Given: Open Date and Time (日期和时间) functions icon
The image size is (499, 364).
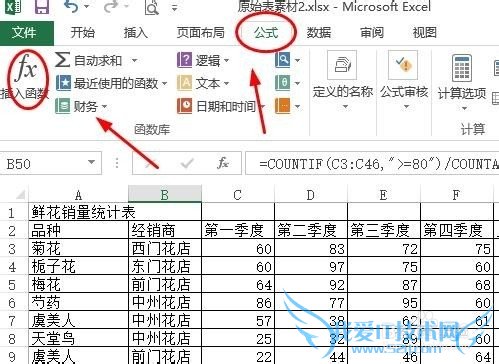Looking at the screenshot, I should [184, 106].
